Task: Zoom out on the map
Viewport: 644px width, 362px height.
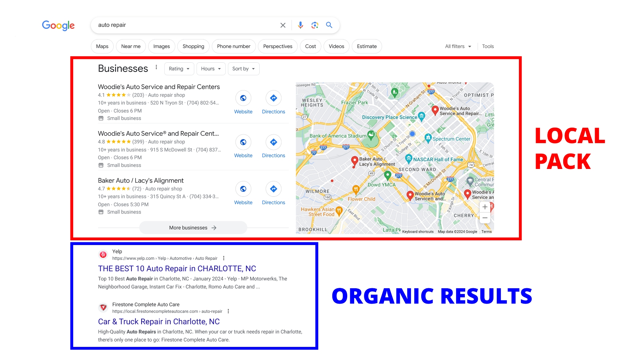Action: tap(485, 218)
